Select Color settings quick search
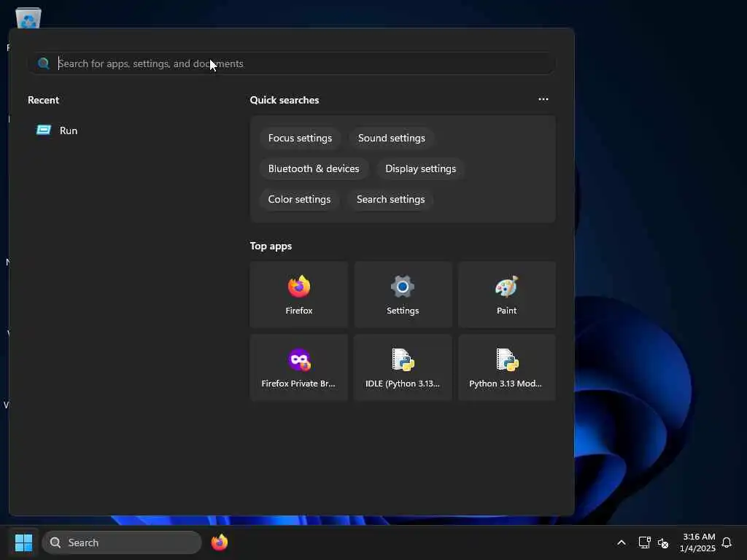The height and width of the screenshot is (560, 747). 299,199
